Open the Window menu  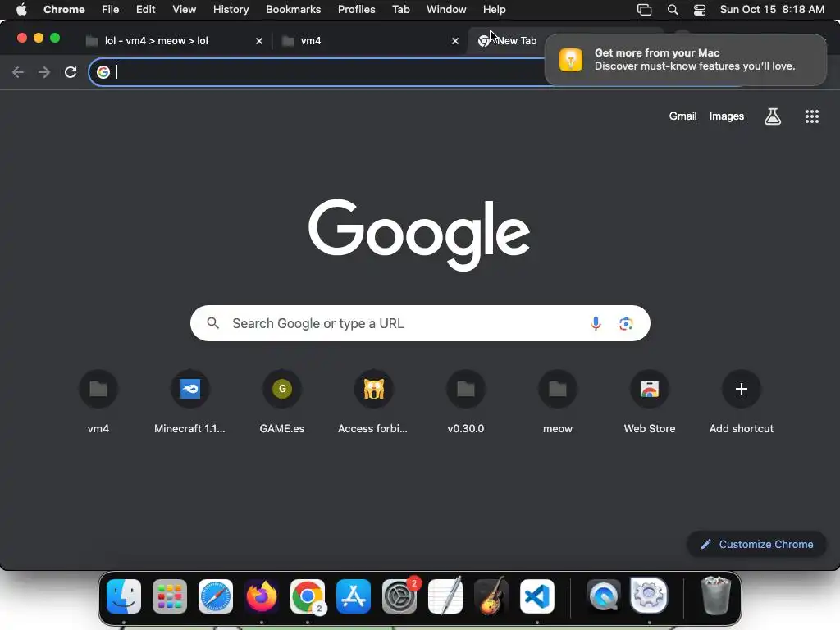coord(446,10)
